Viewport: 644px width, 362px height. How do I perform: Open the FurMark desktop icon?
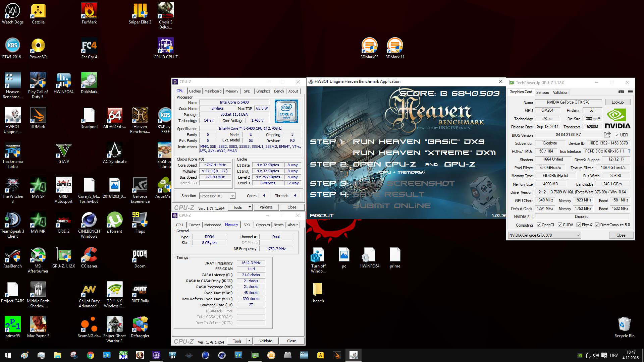[89, 13]
